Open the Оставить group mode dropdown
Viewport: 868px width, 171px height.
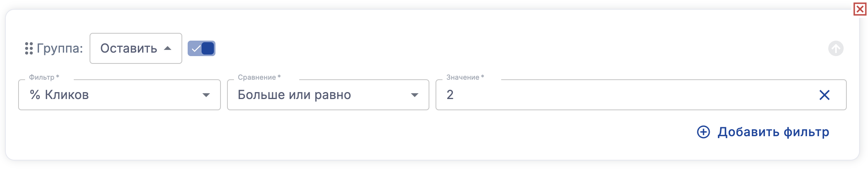(x=136, y=48)
